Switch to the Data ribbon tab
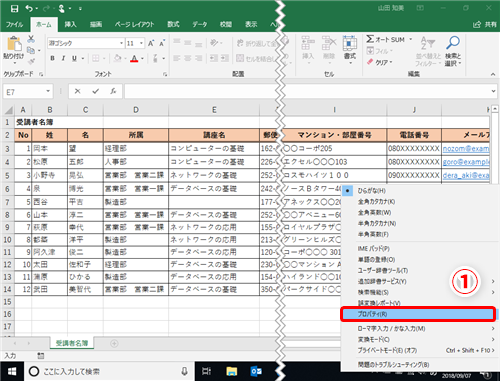Viewport: 500px width, 381px height. [x=199, y=24]
